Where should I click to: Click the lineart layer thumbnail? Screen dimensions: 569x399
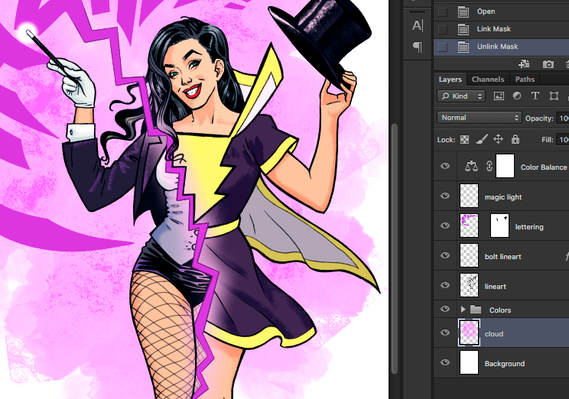tap(469, 285)
